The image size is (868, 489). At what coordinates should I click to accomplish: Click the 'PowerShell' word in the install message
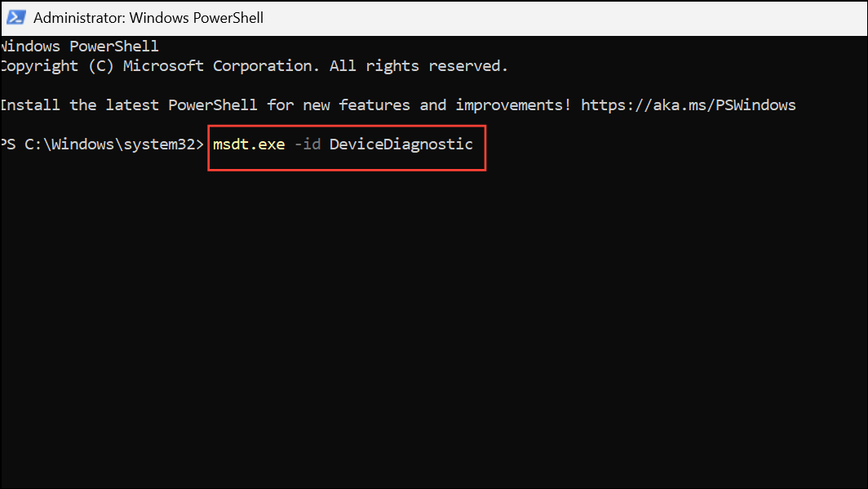pos(213,105)
